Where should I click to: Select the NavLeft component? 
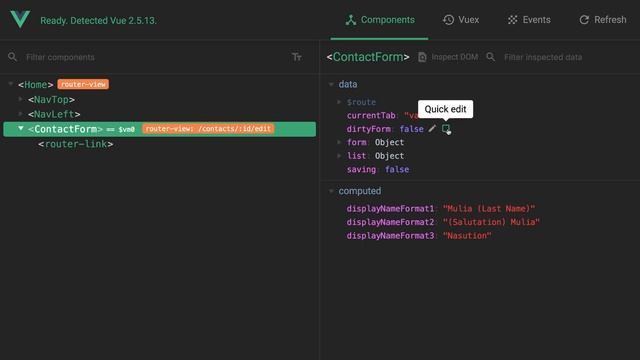(x=54, y=114)
